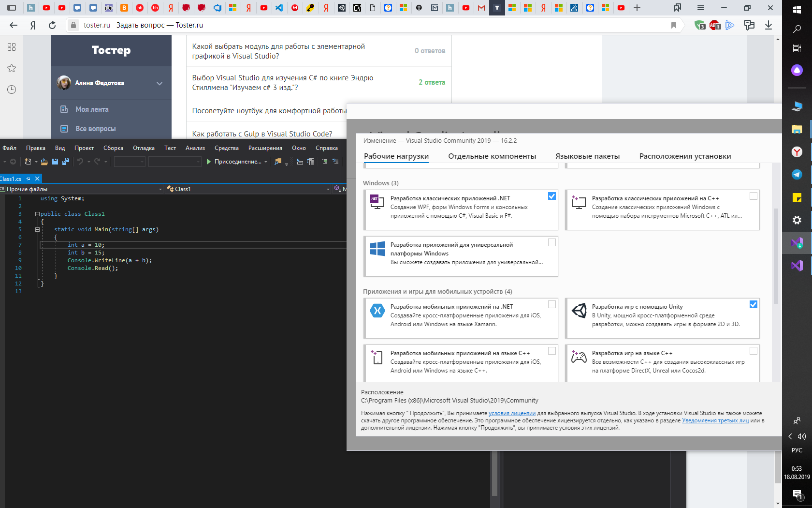This screenshot has width=812, height=508.
Task: Check C++ desktop development workload
Action: (754, 196)
